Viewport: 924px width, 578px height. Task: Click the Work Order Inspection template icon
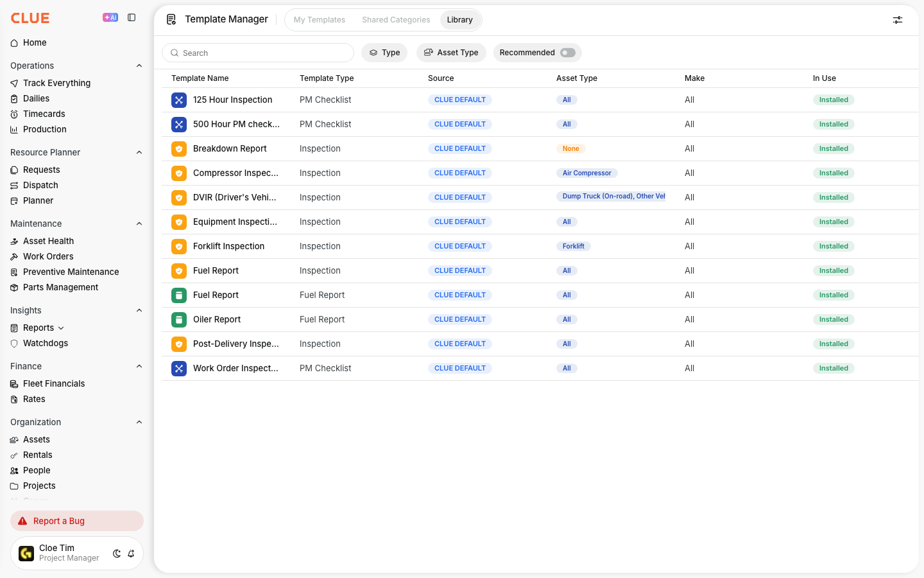pos(179,369)
